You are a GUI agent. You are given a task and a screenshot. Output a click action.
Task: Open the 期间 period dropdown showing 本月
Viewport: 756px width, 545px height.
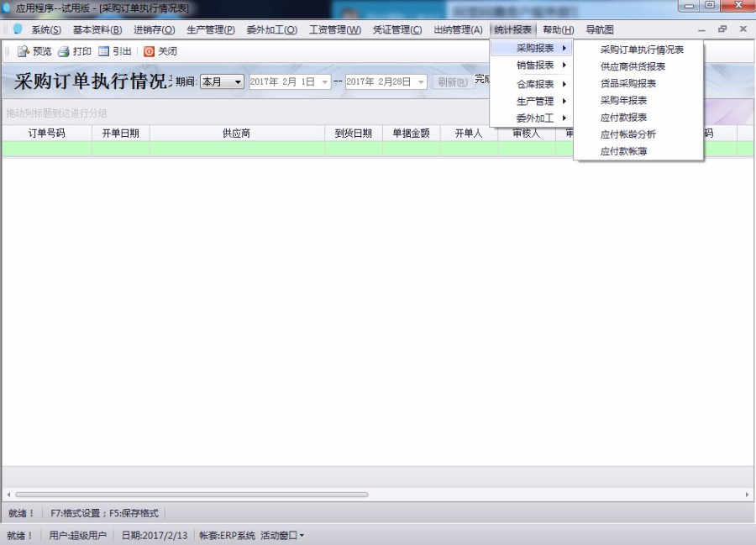pos(223,82)
